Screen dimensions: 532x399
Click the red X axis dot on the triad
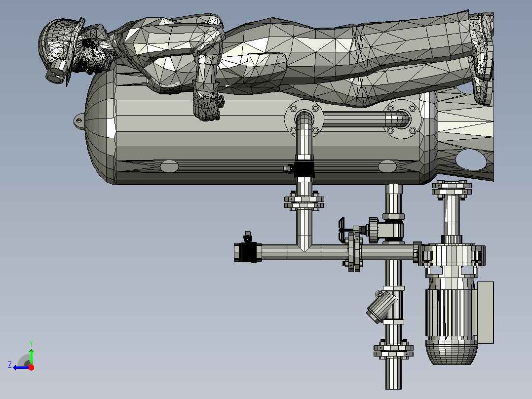pyautogui.click(x=31, y=367)
